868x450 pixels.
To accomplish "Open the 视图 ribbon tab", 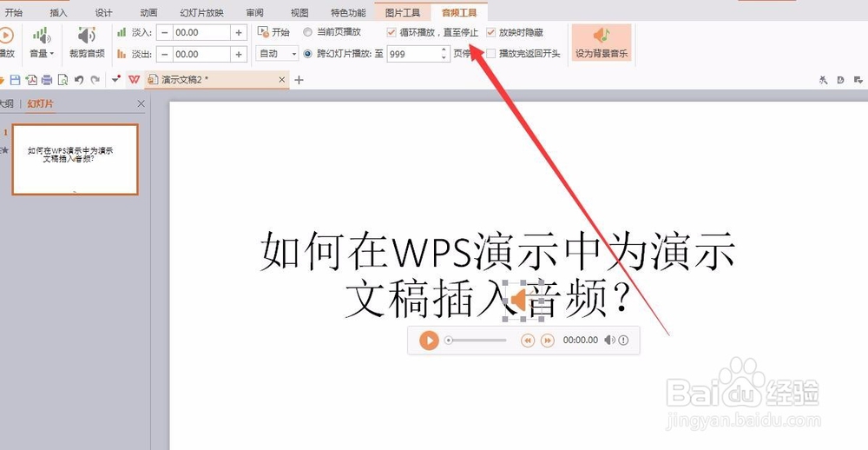I will [x=299, y=13].
